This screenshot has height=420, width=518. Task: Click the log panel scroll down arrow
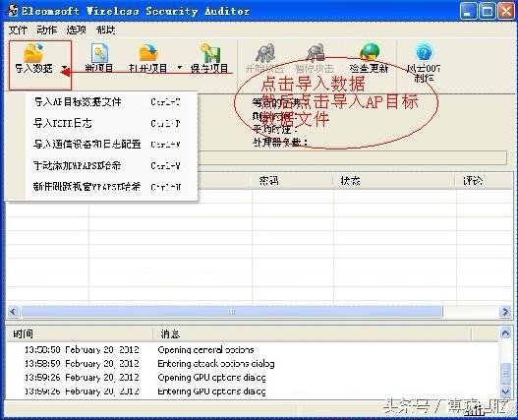coord(505,392)
